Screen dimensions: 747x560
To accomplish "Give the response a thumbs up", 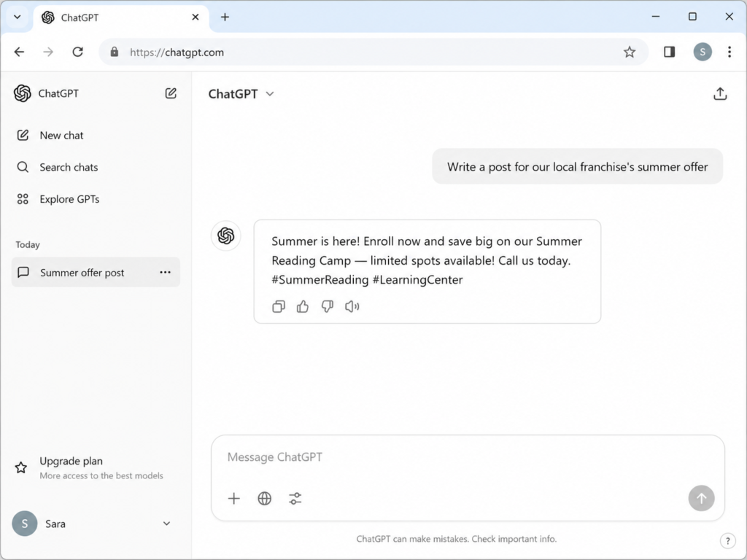I will [303, 307].
